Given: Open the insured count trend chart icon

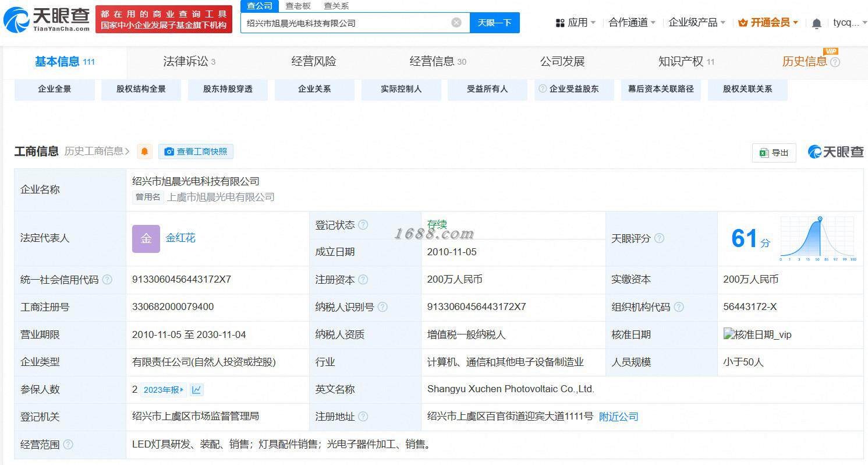Looking at the screenshot, I should [196, 390].
